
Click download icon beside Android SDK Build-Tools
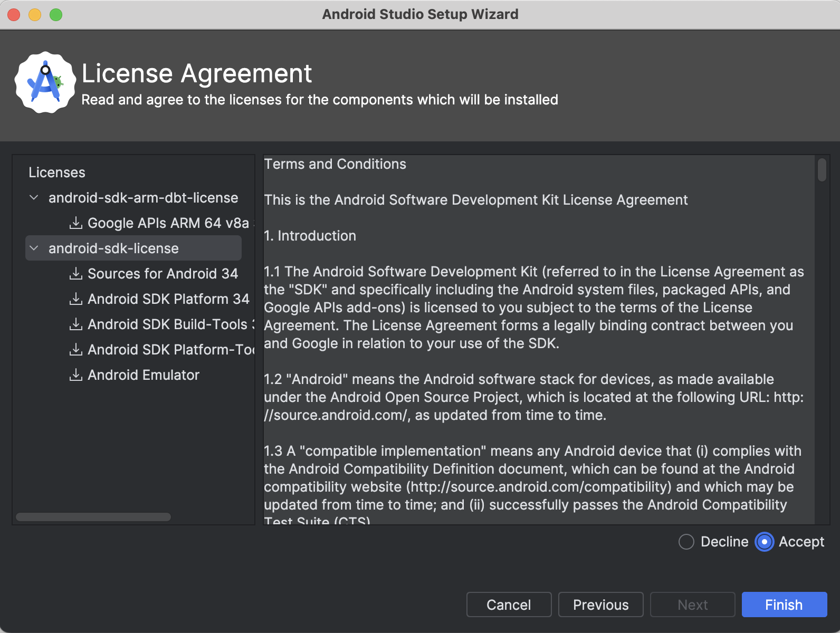click(x=76, y=324)
